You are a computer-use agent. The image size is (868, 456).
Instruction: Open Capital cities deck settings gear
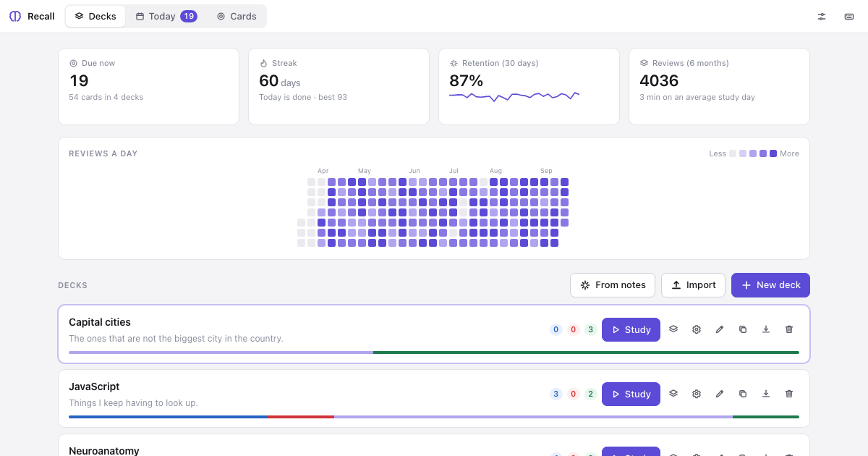click(x=697, y=329)
